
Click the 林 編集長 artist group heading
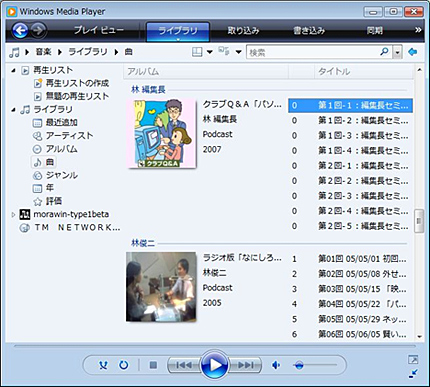pos(148,89)
